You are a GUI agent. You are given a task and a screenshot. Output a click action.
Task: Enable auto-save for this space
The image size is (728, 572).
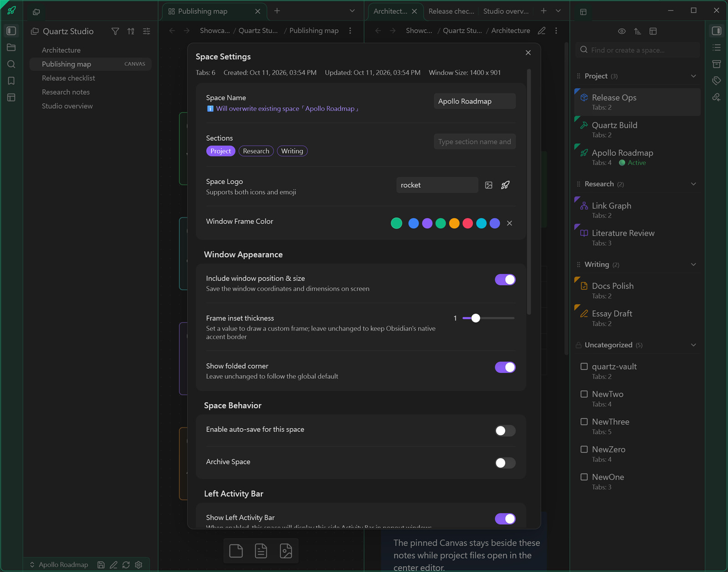[505, 431]
